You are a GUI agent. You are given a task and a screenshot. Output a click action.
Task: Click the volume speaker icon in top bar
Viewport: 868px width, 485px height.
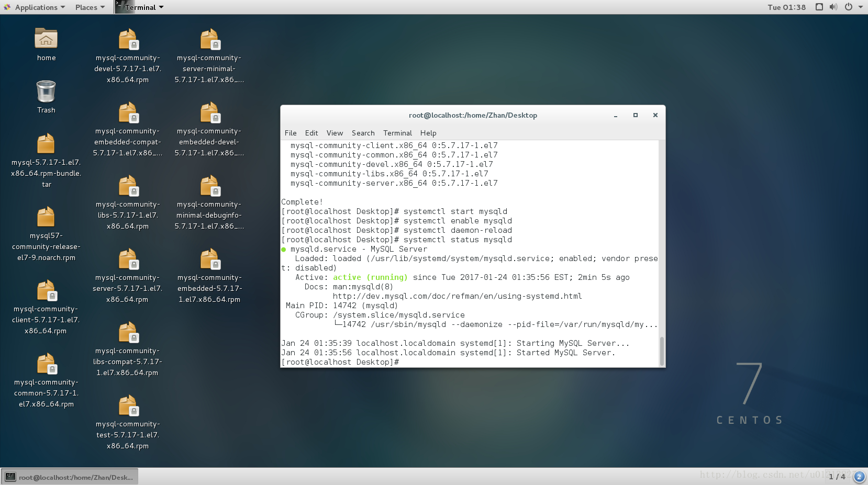point(833,7)
